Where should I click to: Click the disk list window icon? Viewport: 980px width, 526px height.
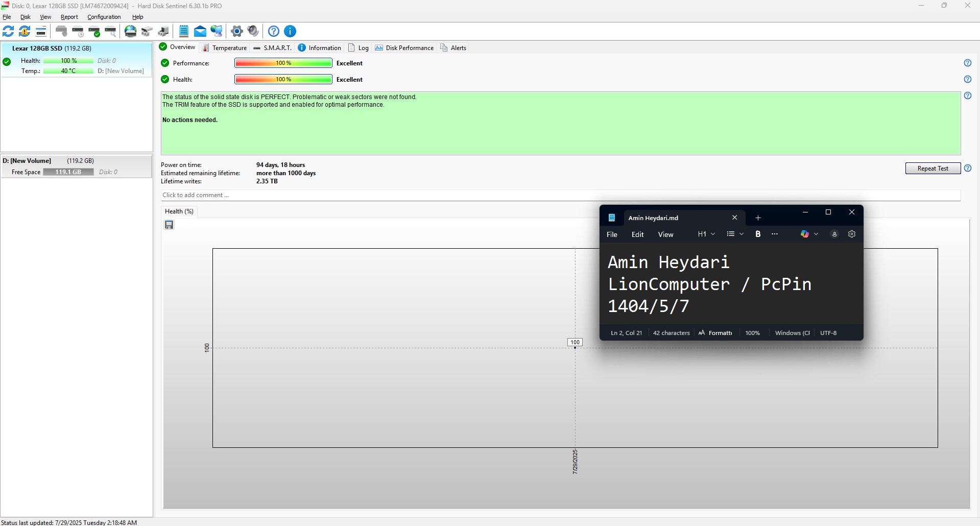pyautogui.click(x=41, y=31)
